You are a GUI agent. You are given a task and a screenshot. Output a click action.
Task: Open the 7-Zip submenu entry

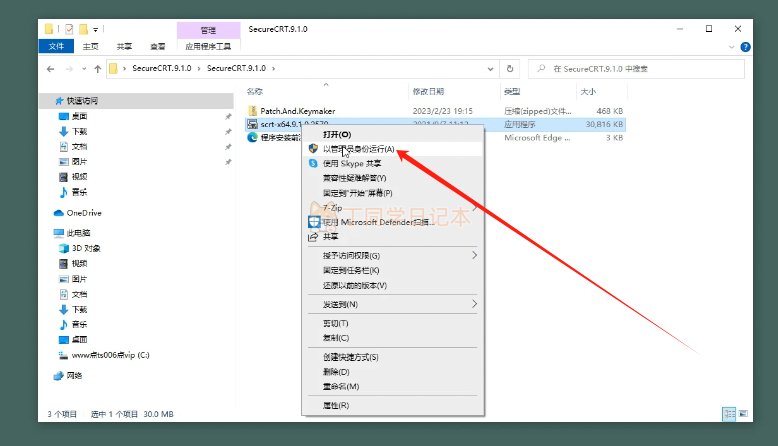click(392, 207)
